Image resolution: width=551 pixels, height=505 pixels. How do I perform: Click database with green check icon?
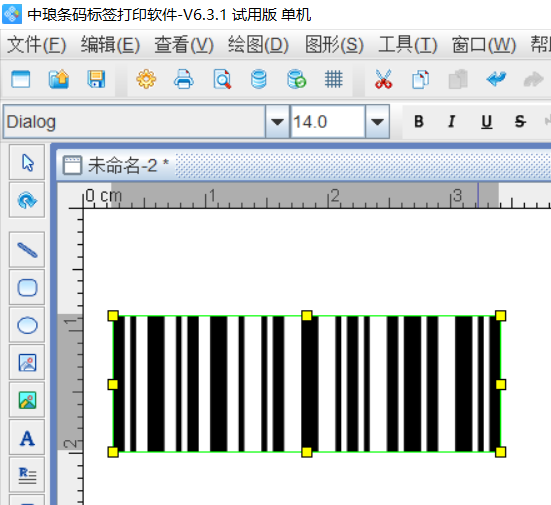(x=296, y=79)
